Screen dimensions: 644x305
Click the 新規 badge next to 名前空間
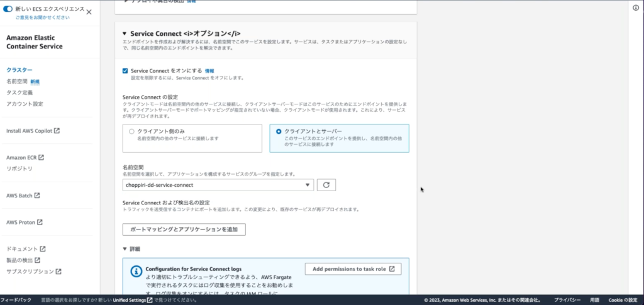[x=35, y=82]
